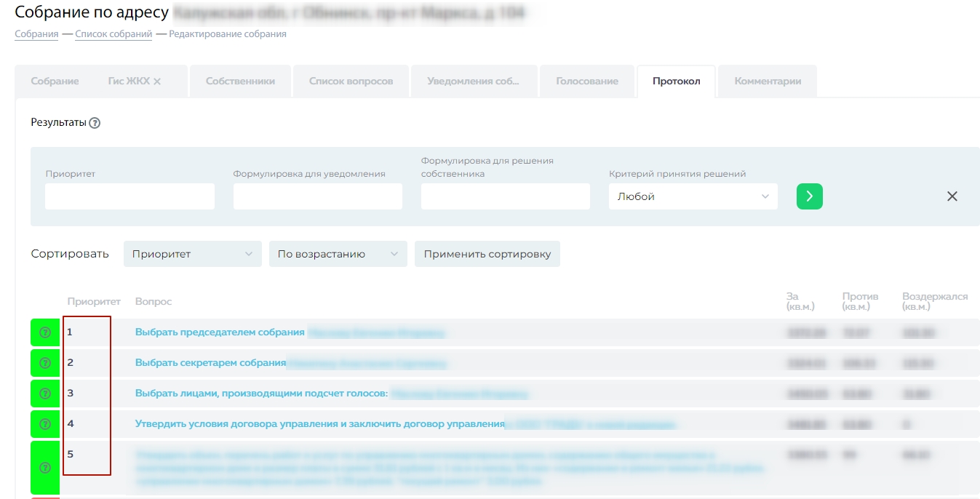
Task: Open the Приоритет sort field dropdown
Action: tap(192, 254)
